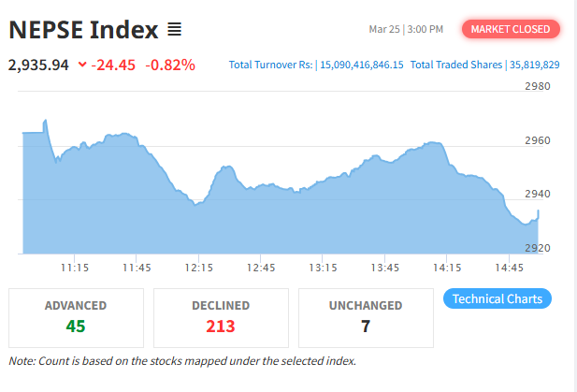The image size is (577, 392).
Task: Select the UNCHANGED 7 stocks card
Action: 366,317
